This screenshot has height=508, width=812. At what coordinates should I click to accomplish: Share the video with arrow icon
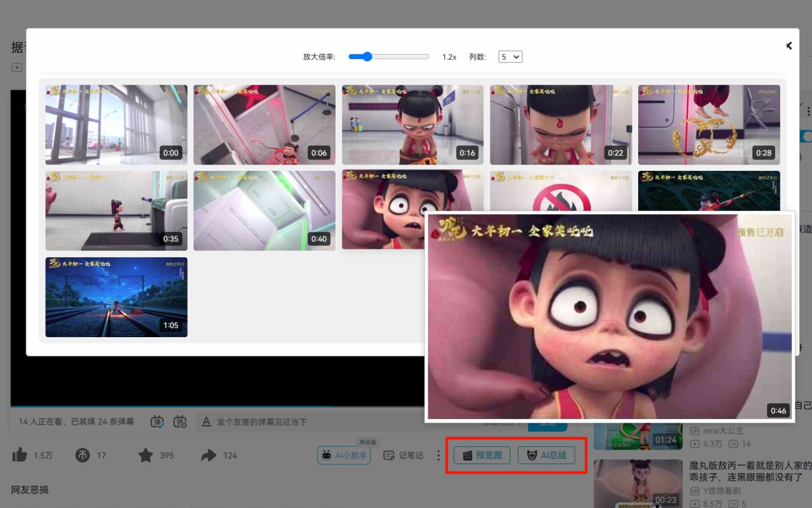(x=209, y=455)
